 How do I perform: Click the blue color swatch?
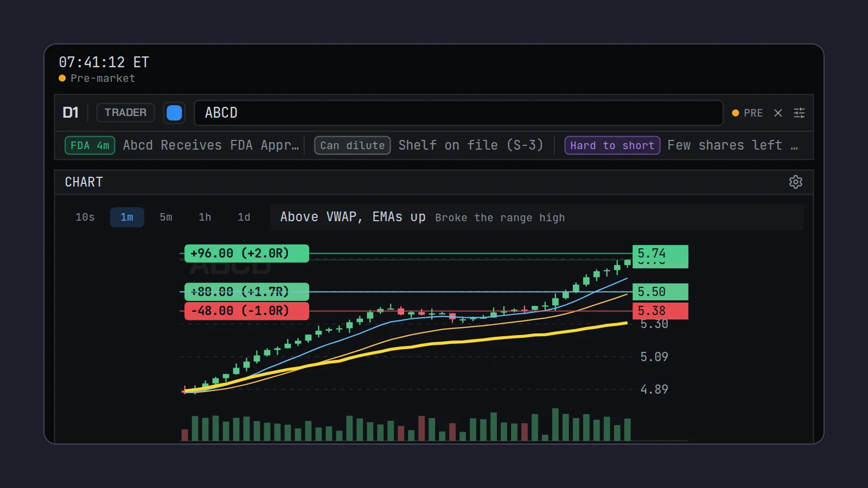tap(174, 113)
